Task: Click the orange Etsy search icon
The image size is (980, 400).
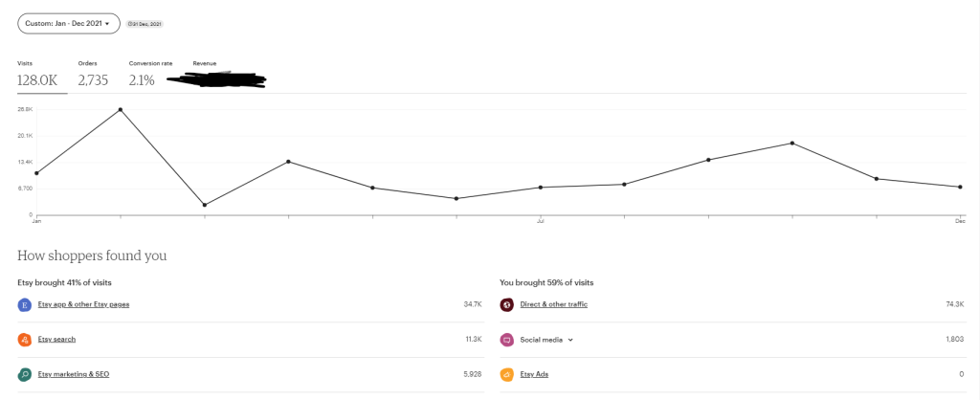Action: (x=25, y=340)
